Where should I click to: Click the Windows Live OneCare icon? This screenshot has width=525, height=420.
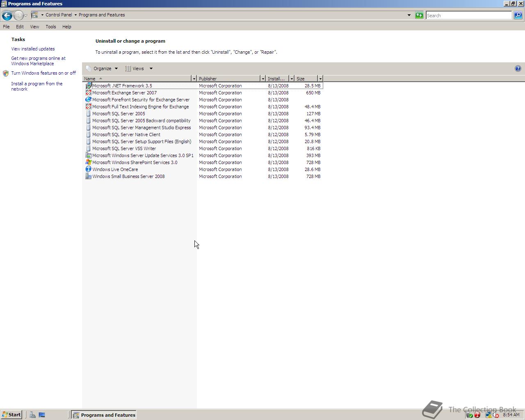(x=88, y=169)
